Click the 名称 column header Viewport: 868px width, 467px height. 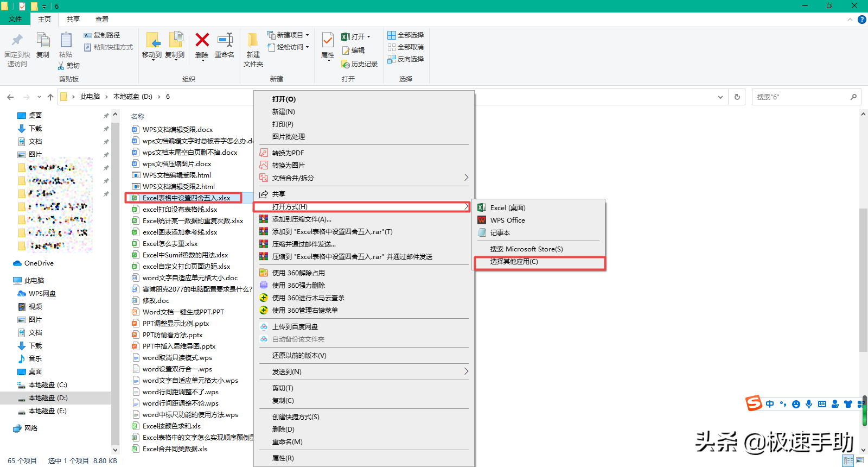[x=138, y=116]
